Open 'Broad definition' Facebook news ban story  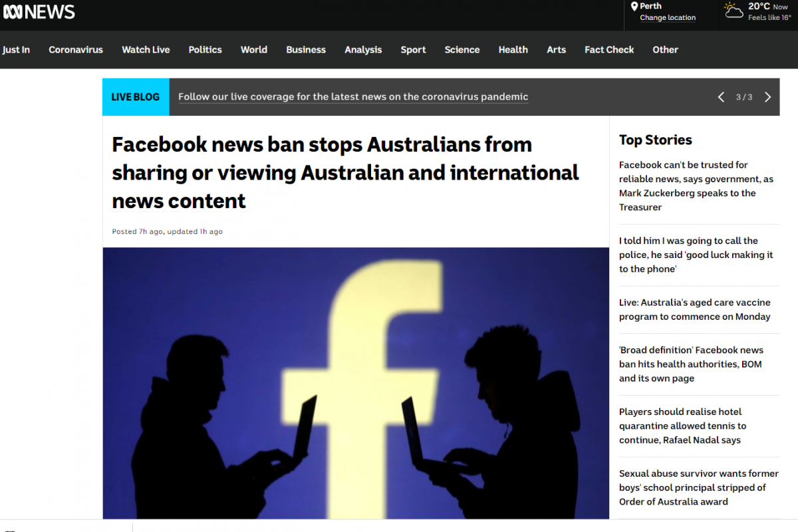tap(692, 364)
